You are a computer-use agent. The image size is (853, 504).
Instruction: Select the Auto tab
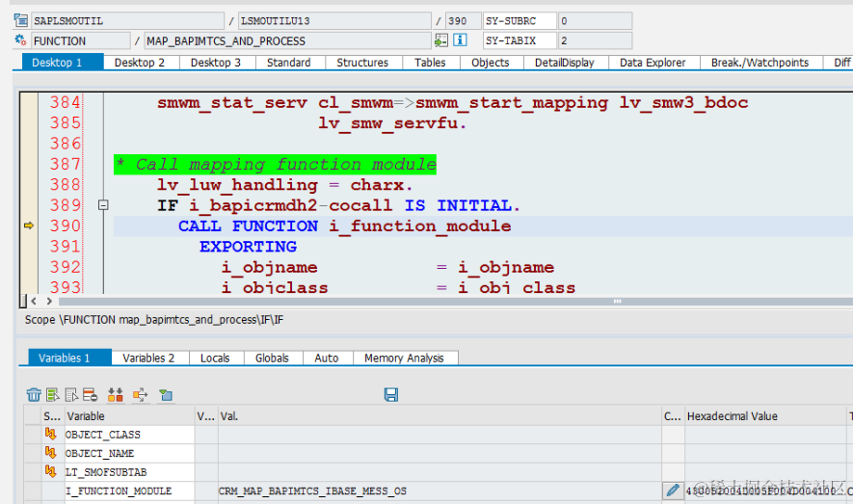point(327,358)
